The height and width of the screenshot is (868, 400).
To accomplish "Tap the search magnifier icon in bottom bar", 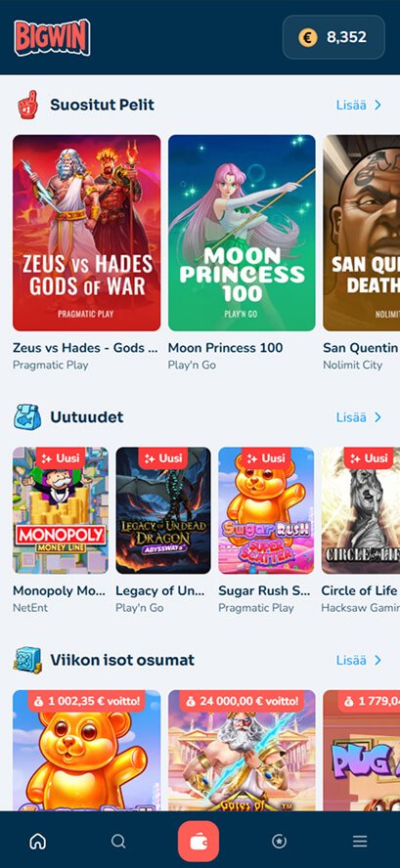I will click(118, 842).
